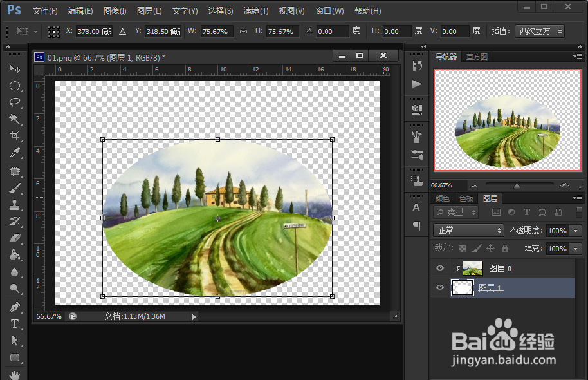The height and width of the screenshot is (380, 588).
Task: Select the Move tool
Action: pos(15,68)
